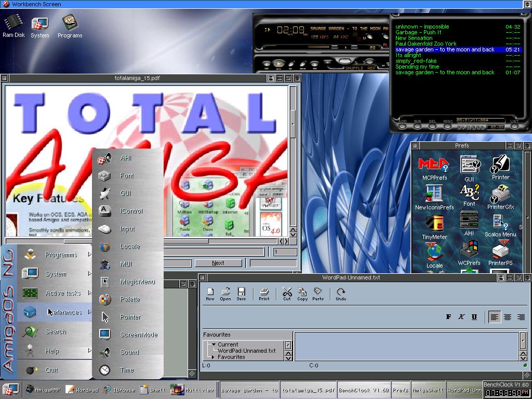532x399 pixels.
Task: Open the GUI icon in Prefs window
Action: tap(469, 168)
